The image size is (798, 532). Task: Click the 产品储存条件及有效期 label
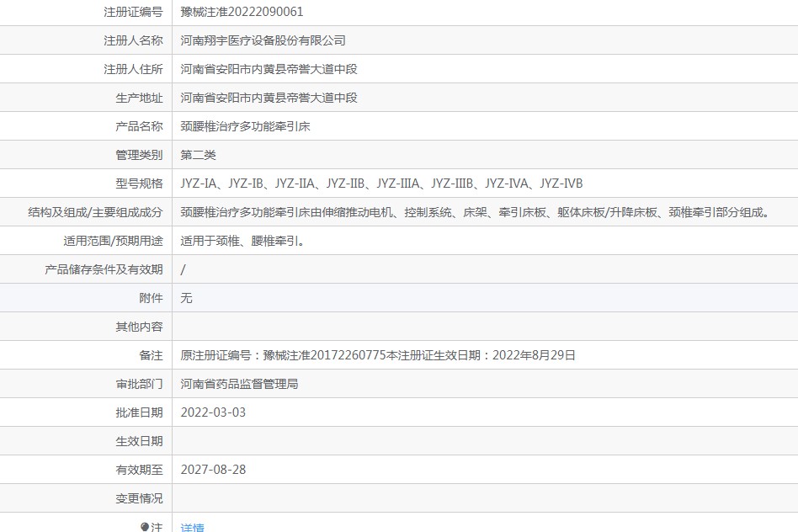pyautogui.click(x=104, y=269)
